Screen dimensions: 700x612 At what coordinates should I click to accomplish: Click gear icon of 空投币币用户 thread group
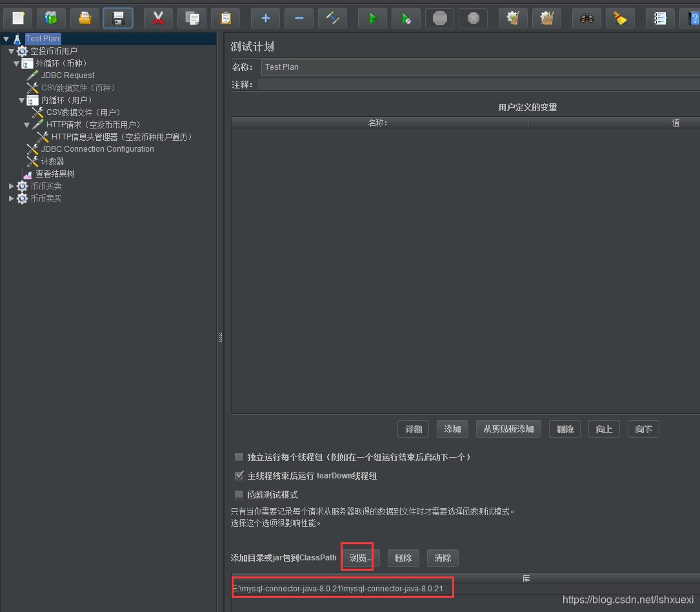22,51
